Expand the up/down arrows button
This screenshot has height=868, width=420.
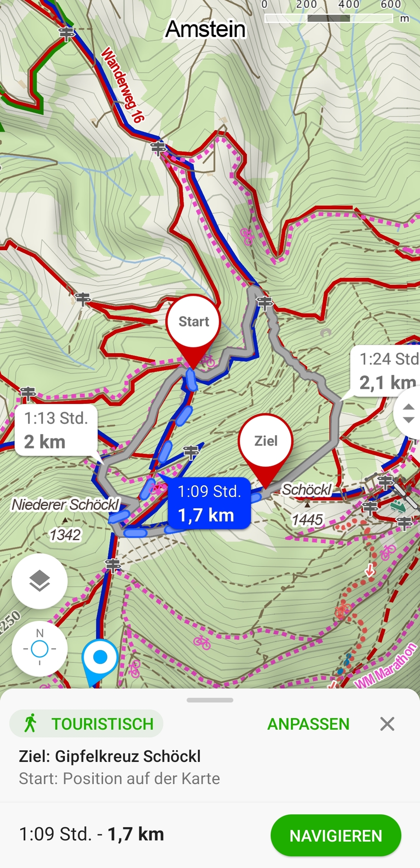(x=408, y=413)
